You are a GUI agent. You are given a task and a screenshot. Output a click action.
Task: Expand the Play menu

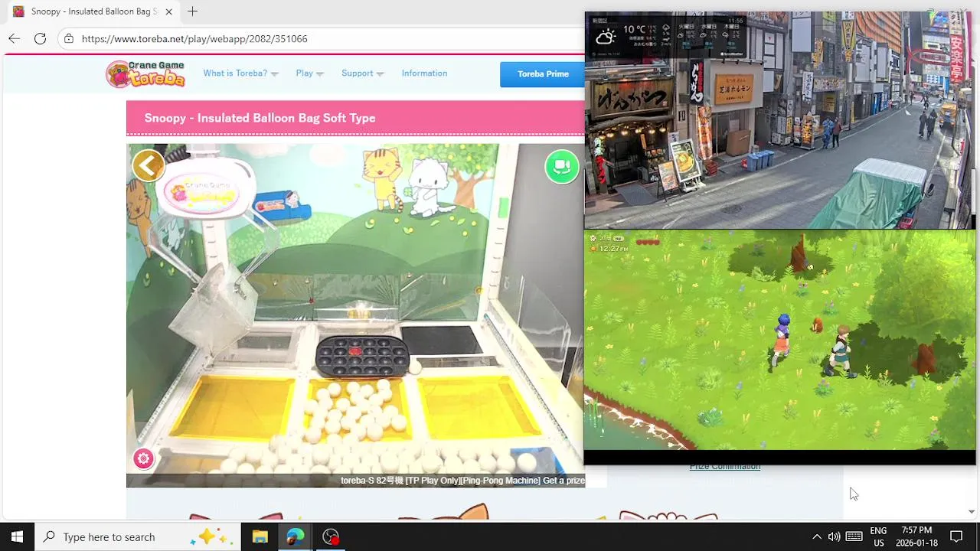pyautogui.click(x=309, y=73)
